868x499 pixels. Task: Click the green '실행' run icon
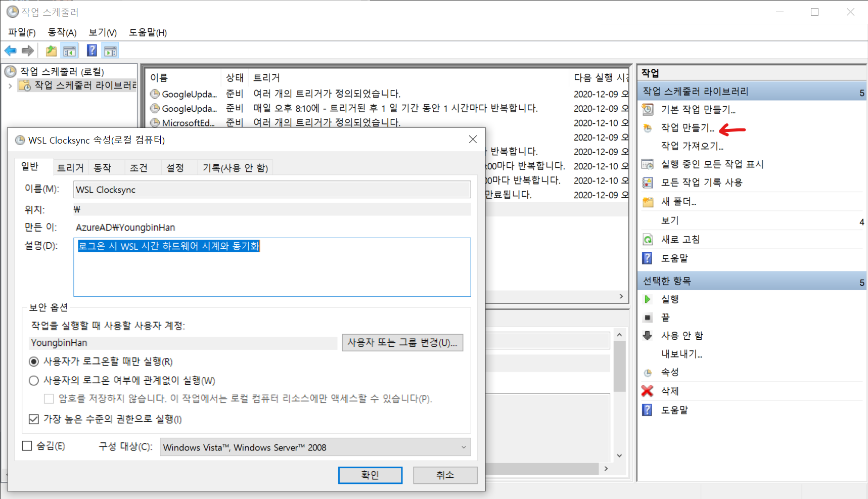click(647, 299)
